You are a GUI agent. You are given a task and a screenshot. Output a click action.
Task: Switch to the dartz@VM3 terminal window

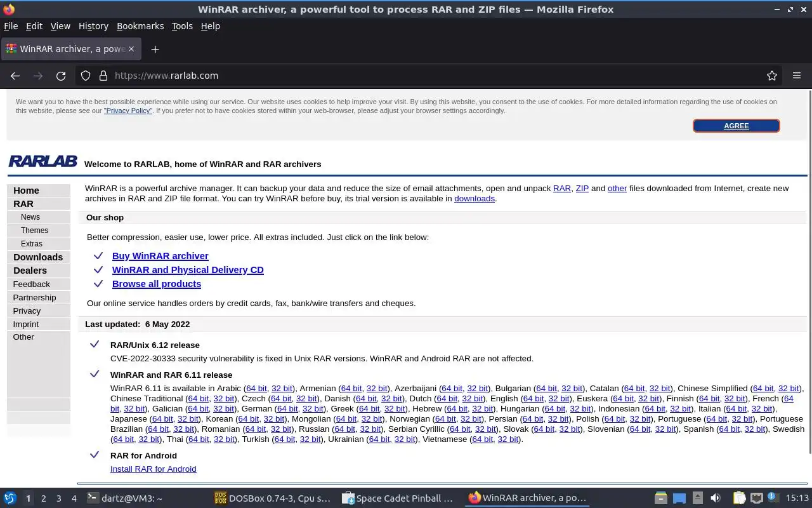[124, 498]
